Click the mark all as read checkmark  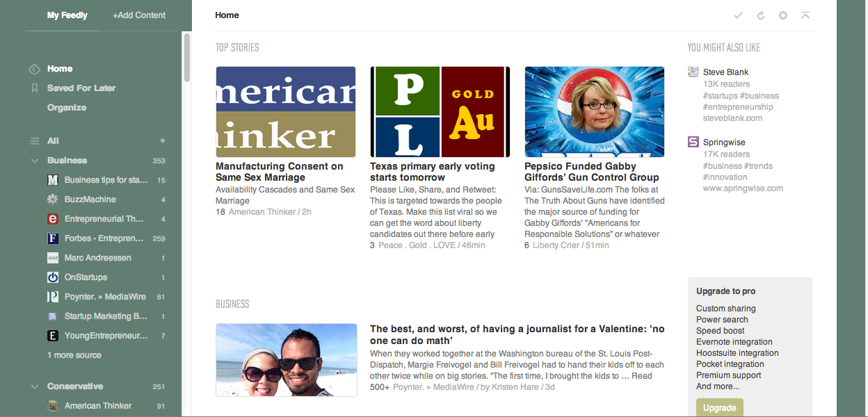point(739,15)
